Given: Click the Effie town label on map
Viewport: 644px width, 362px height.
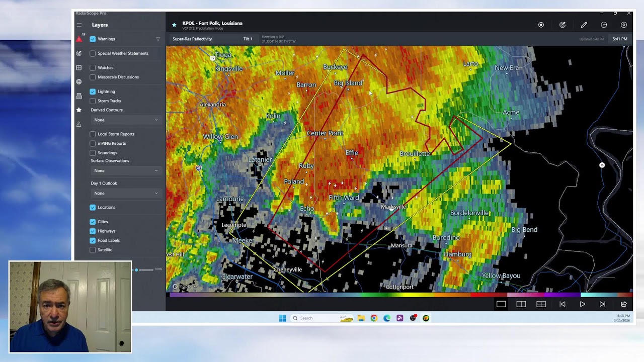Looking at the screenshot, I should coord(352,152).
